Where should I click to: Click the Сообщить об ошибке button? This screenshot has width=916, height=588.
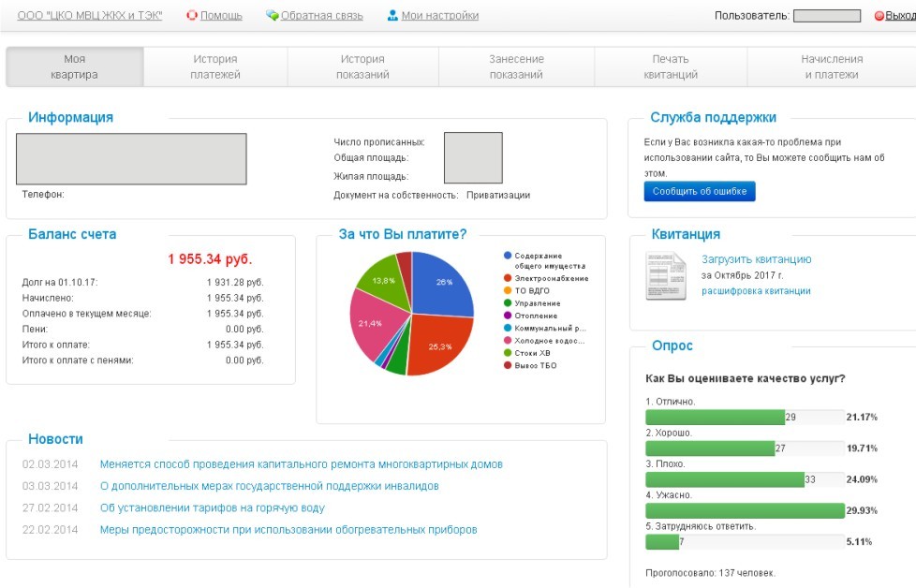tap(700, 192)
